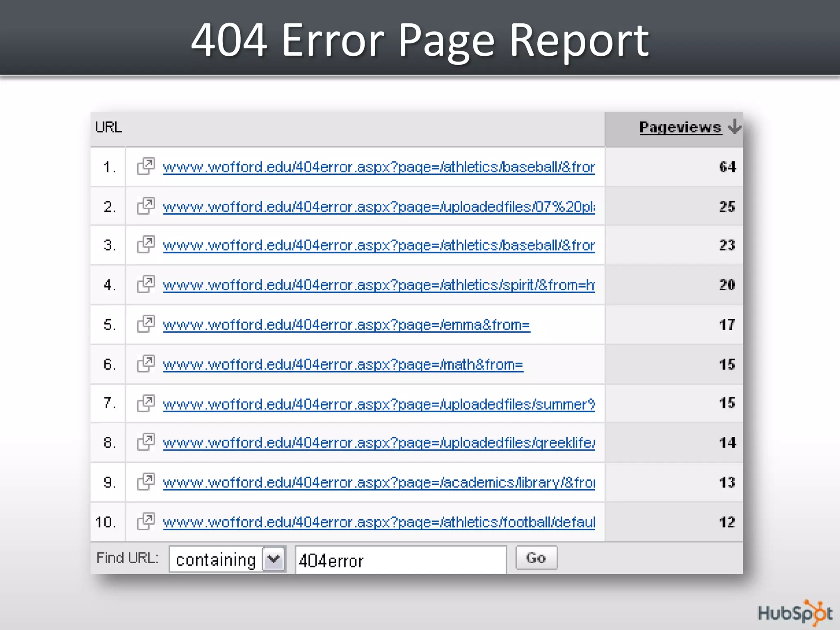Viewport: 840px width, 630px height.
Task: Open the math&from= 404 URL link
Action: (x=343, y=365)
